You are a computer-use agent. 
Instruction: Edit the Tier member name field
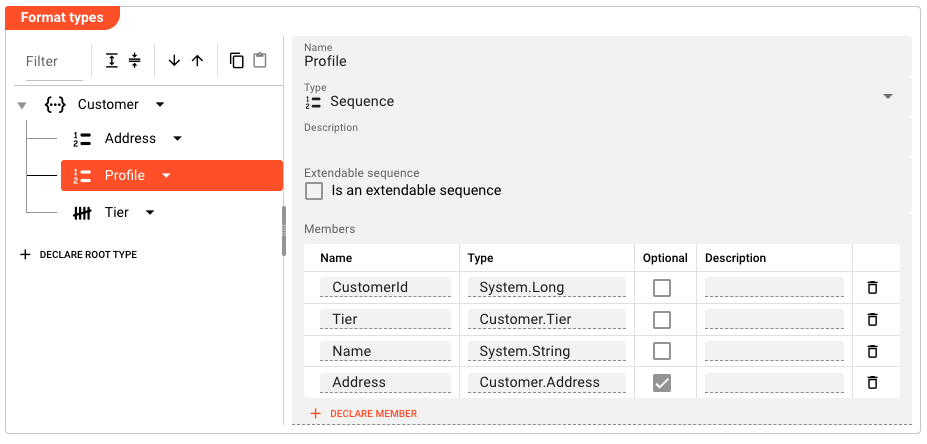(x=385, y=319)
